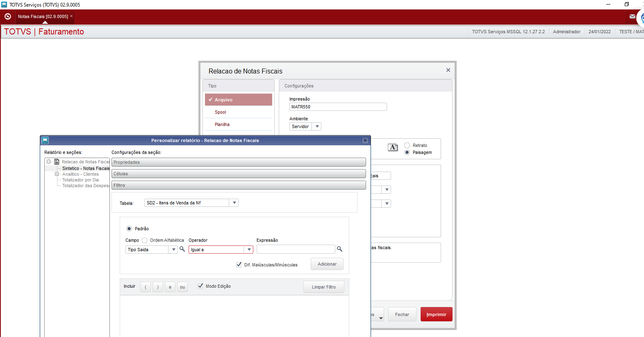
Task: Open the mail envelope icon
Action: click(x=632, y=16)
